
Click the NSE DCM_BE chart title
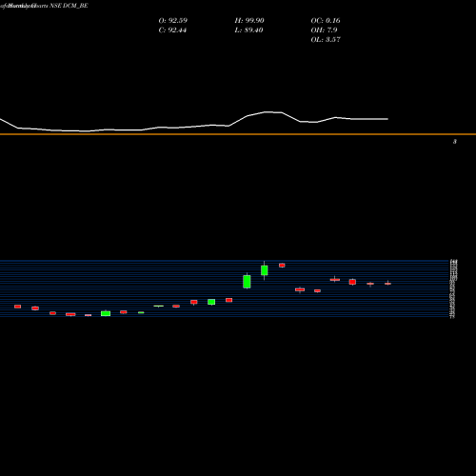coord(69,6)
